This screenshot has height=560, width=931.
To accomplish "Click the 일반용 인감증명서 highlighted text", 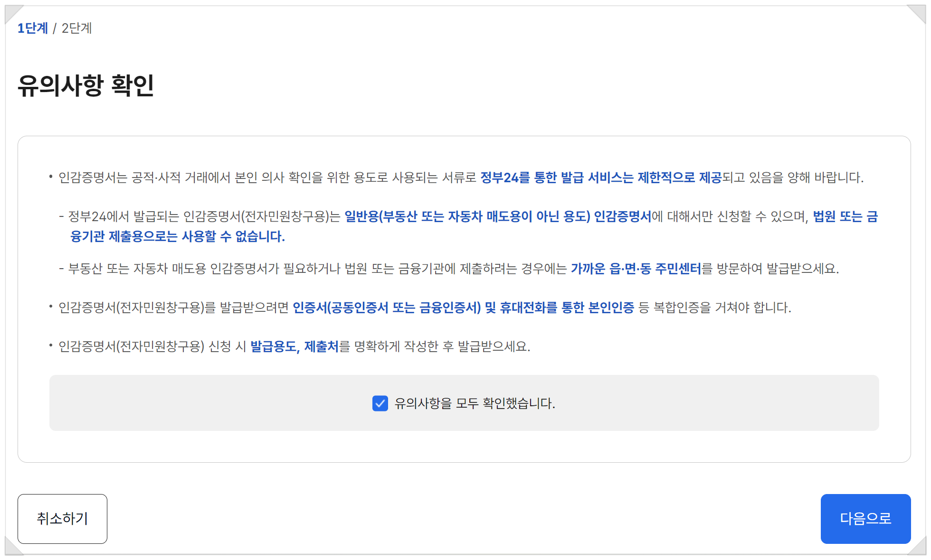I will [497, 216].
